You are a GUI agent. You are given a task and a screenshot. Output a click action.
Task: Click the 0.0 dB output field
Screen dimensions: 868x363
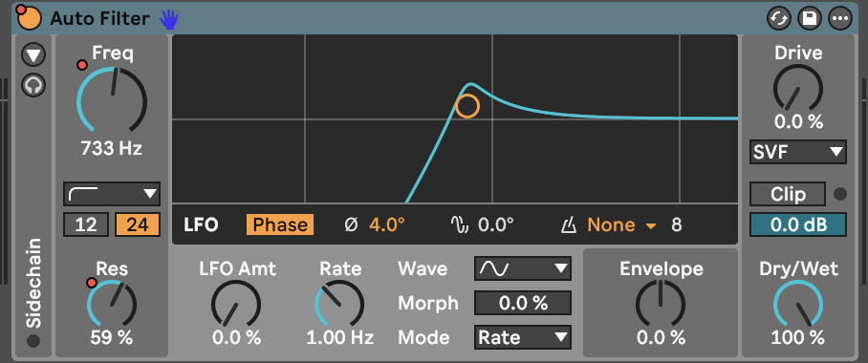pyautogui.click(x=797, y=224)
